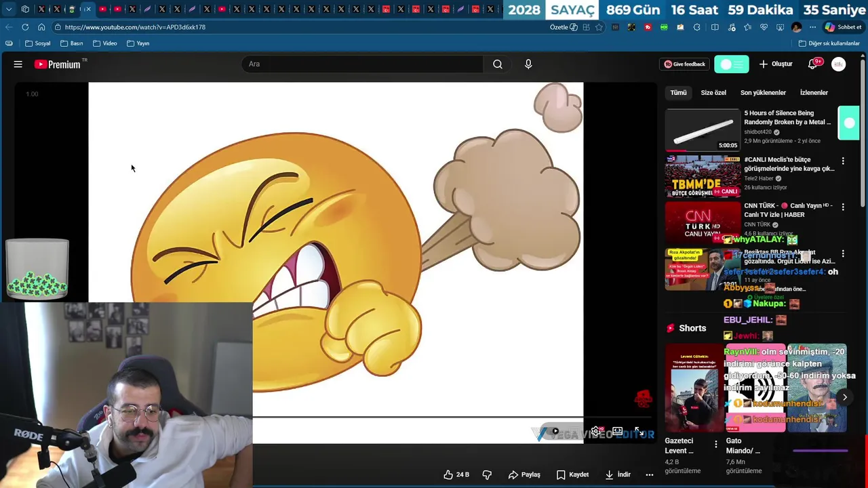
Task: Click the browser address bar URL
Action: (x=135, y=27)
